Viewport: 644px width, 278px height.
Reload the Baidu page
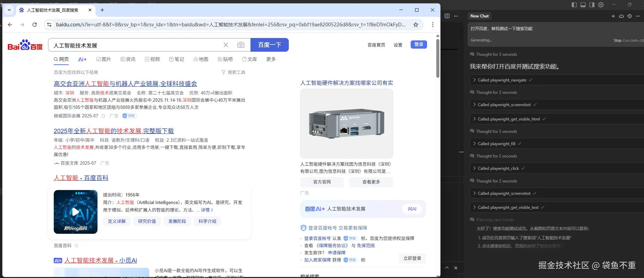point(35,25)
